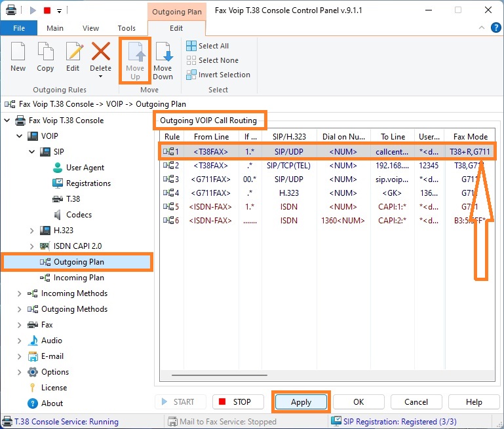Collapse the VOIP tree node
The height and width of the screenshot is (429, 504).
pyautogui.click(x=19, y=136)
